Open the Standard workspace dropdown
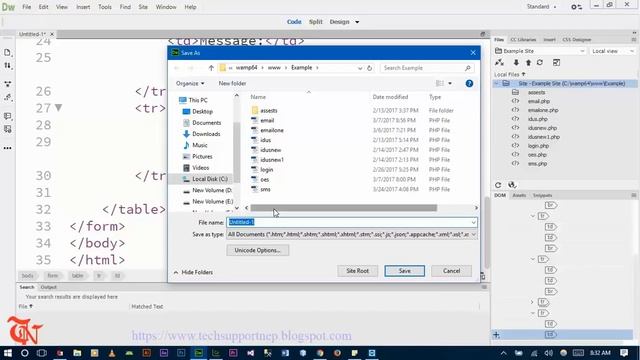Viewport: 640px width, 360px height. [541, 7]
